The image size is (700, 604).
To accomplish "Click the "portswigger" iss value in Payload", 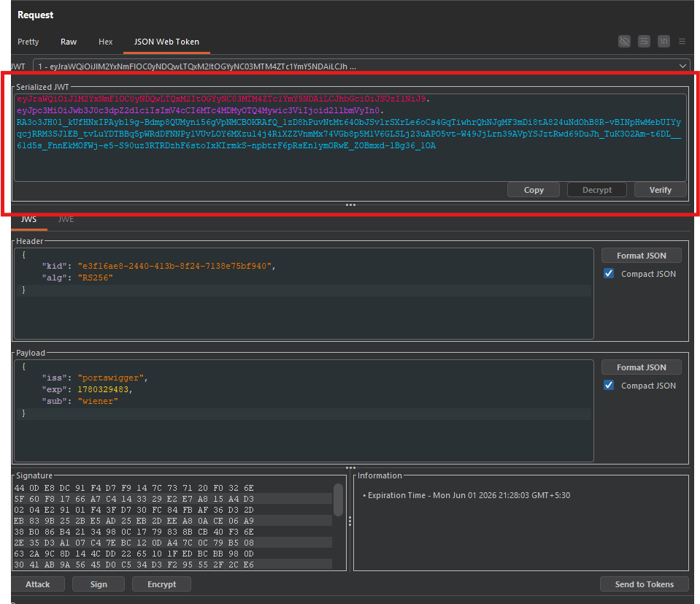I will [x=111, y=378].
